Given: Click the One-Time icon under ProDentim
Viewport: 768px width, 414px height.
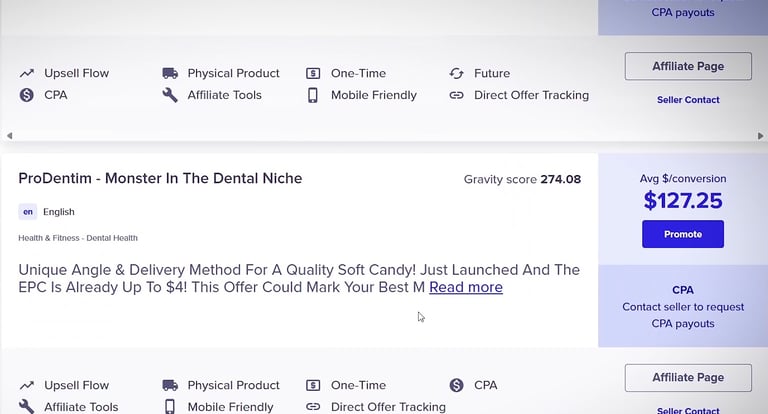Looking at the screenshot, I should tap(313, 385).
